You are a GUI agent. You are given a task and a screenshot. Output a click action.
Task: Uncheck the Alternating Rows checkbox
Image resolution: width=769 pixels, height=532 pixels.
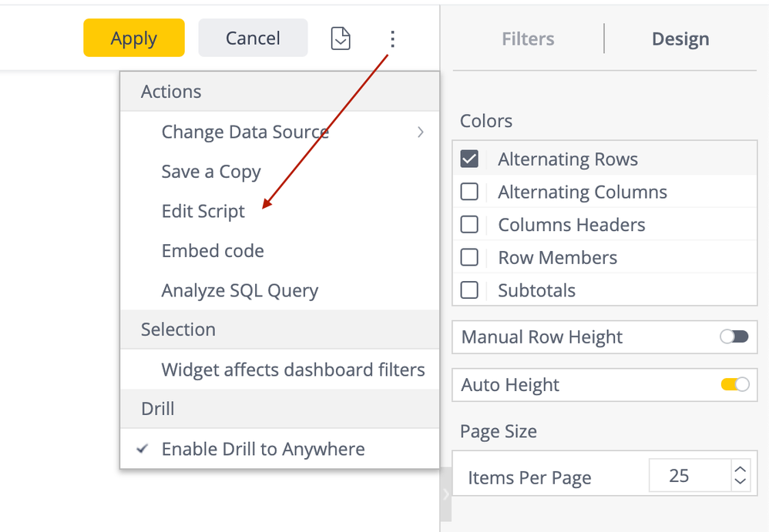coord(469,159)
